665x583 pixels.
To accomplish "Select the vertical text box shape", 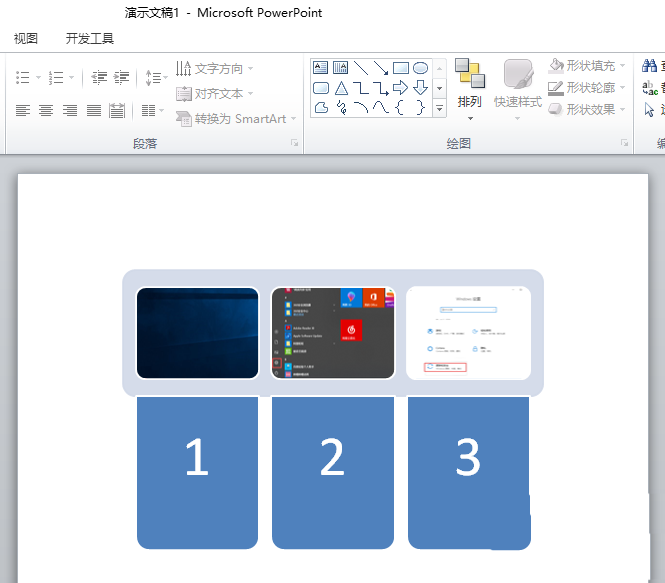I will 341,68.
